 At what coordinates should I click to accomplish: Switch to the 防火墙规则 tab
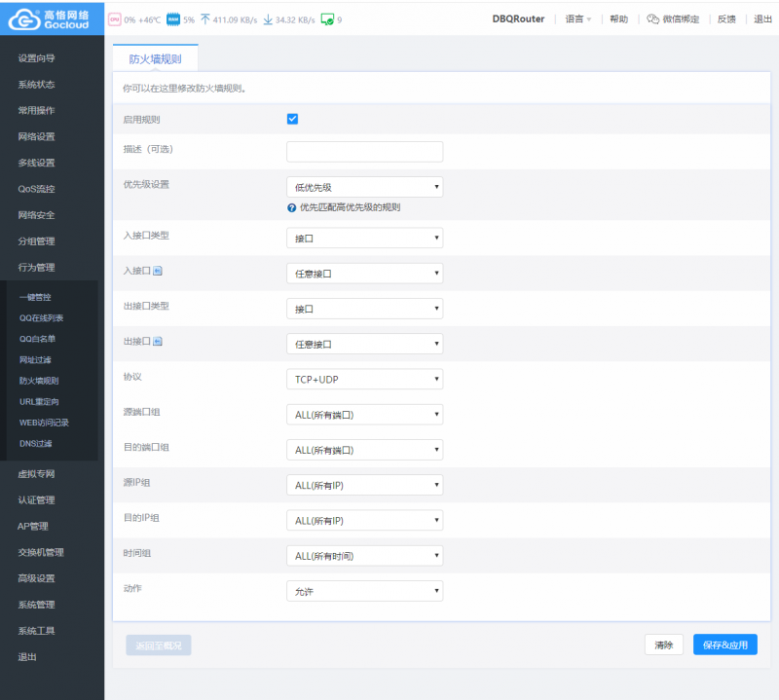(155, 58)
